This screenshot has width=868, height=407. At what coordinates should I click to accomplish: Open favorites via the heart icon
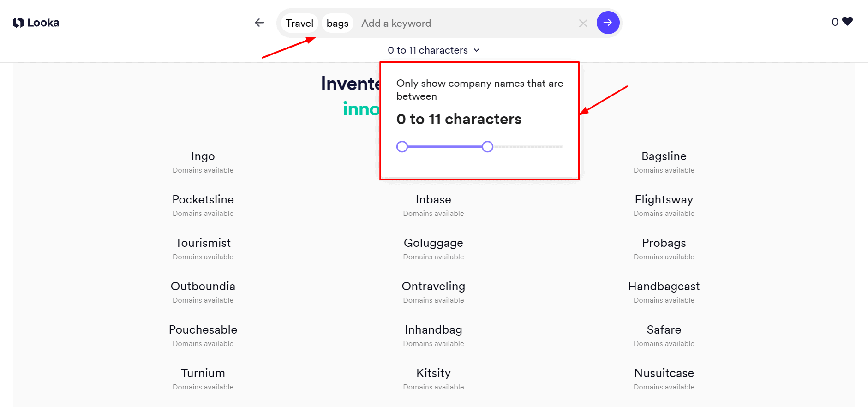click(x=847, y=21)
